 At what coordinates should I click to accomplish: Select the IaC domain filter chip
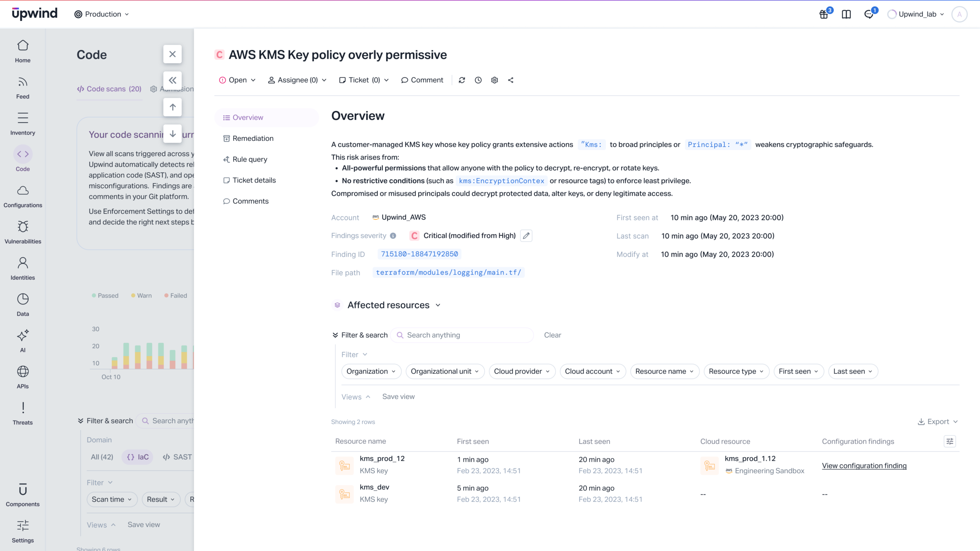[138, 457]
